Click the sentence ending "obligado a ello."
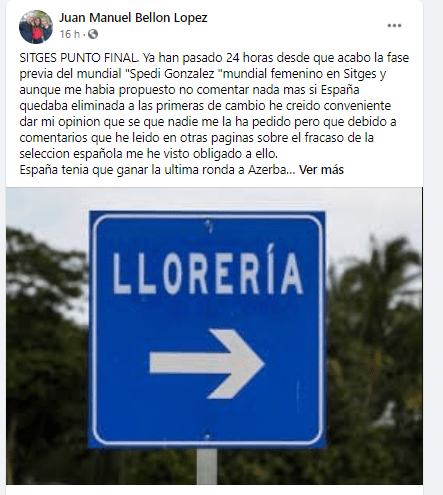Screen dimensions: 443x495 148,154
